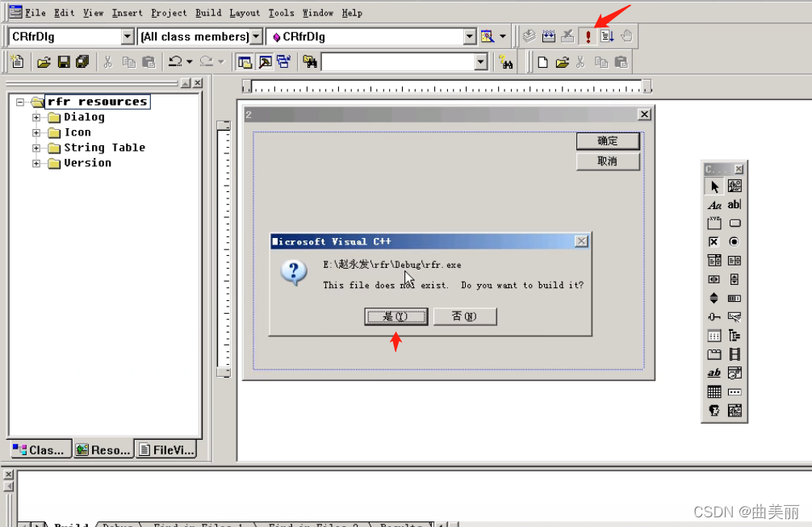Click the New Text File icon
The width and height of the screenshot is (812, 527).
point(17,62)
